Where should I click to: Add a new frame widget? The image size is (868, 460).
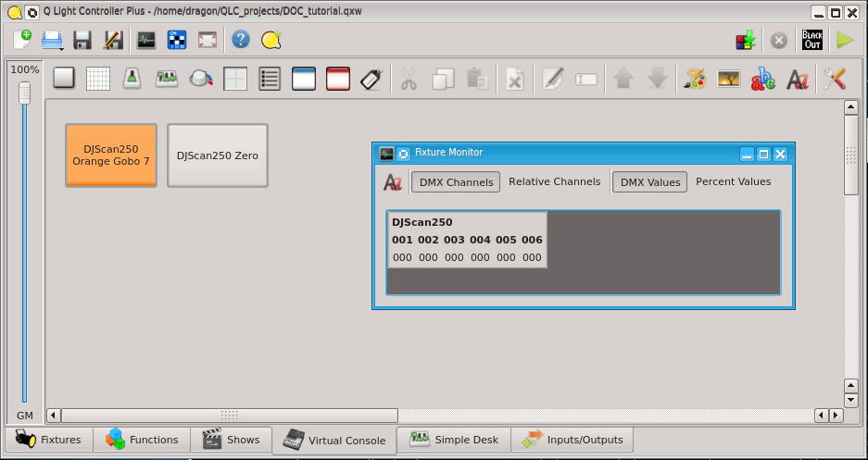[x=304, y=79]
